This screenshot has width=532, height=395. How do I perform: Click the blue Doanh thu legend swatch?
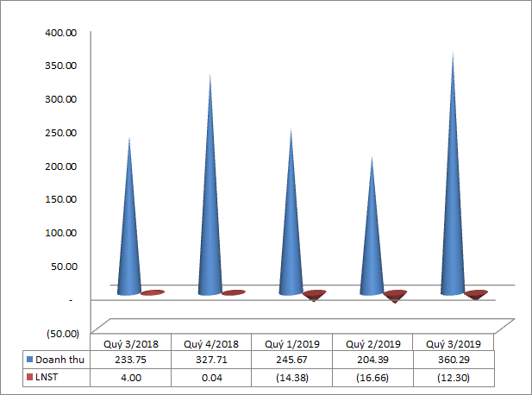(x=29, y=359)
